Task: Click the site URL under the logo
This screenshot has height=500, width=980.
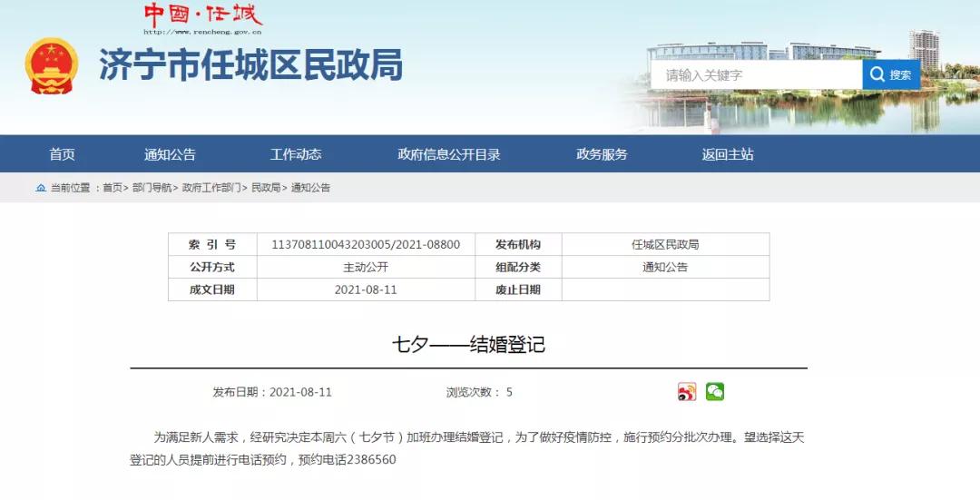Action: coord(202,31)
